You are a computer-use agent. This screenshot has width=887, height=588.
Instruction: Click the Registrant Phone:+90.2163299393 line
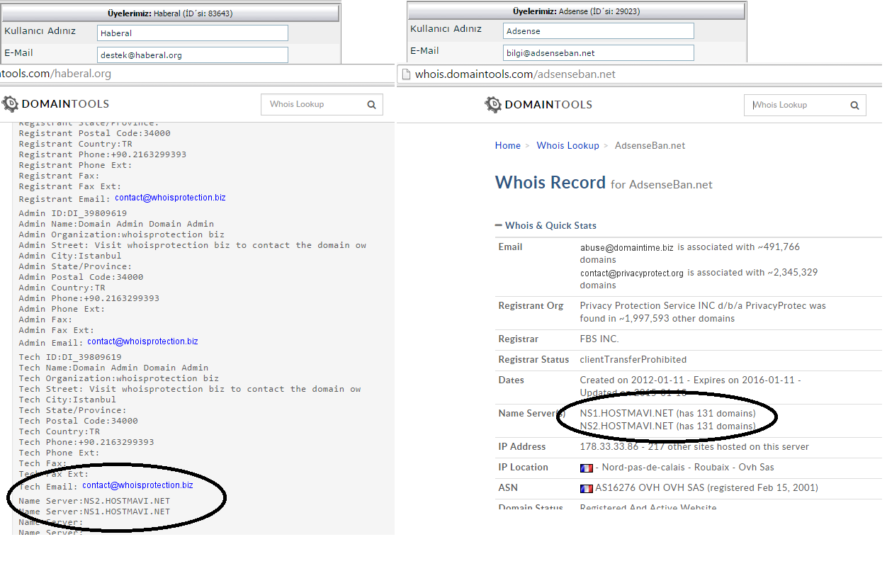click(x=103, y=154)
